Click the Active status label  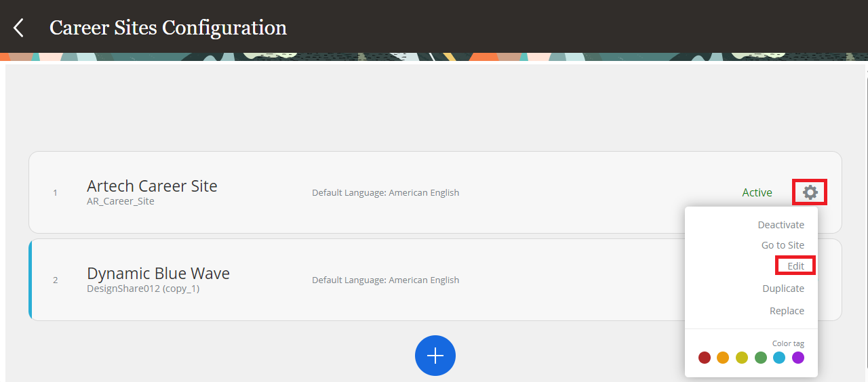[757, 192]
